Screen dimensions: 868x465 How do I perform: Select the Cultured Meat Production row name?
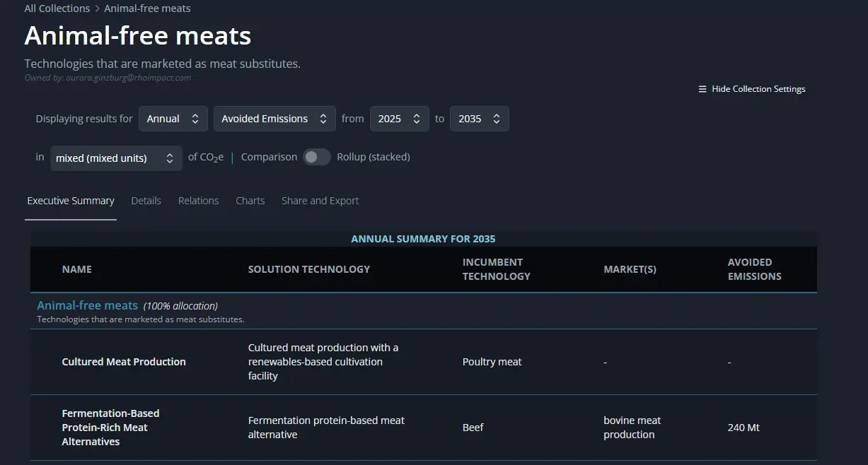(x=124, y=362)
